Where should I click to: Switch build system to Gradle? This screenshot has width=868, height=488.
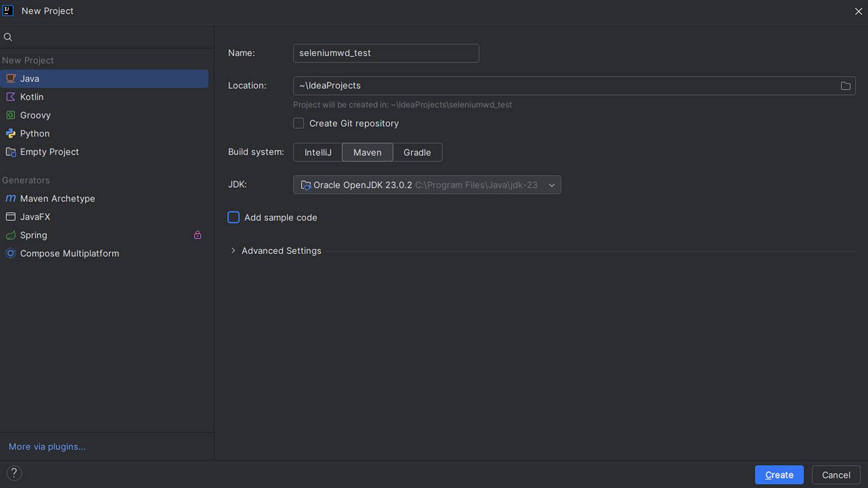tap(417, 152)
